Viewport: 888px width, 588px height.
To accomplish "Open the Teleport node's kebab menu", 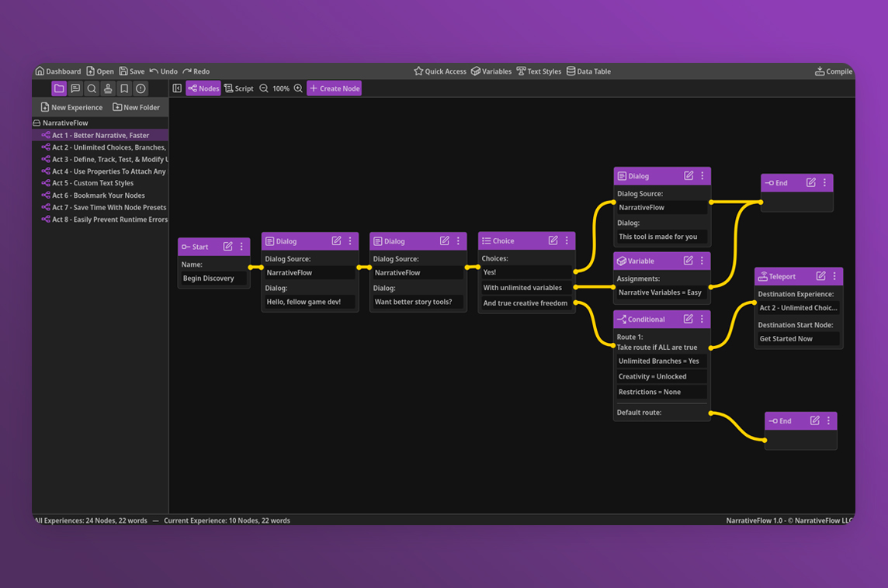I will (834, 276).
